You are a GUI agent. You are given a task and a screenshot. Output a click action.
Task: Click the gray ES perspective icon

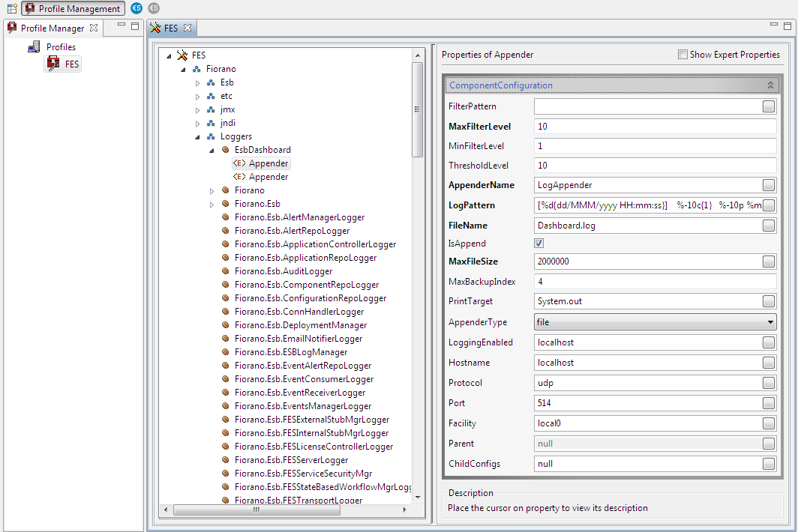(x=154, y=8)
